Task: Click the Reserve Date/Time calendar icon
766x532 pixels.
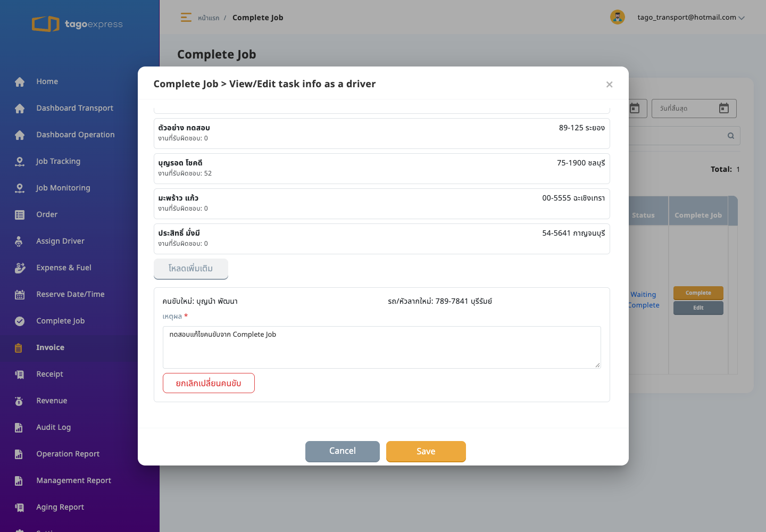Action: tap(20, 294)
